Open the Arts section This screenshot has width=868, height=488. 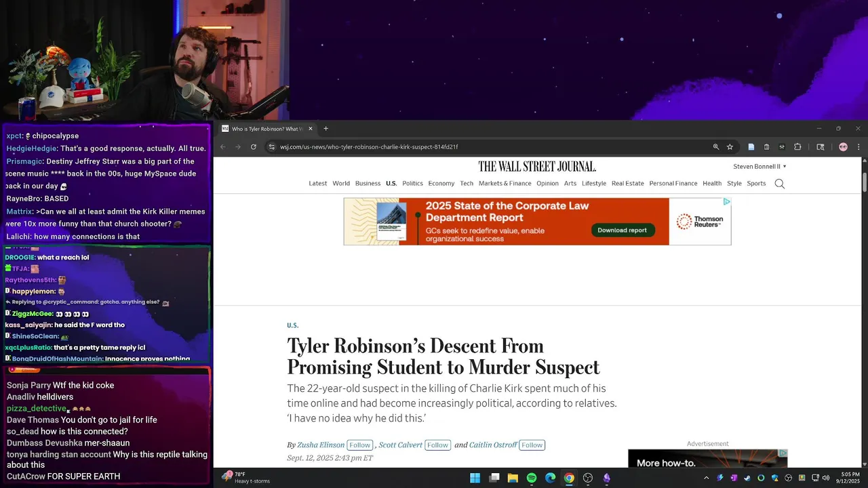click(570, 183)
